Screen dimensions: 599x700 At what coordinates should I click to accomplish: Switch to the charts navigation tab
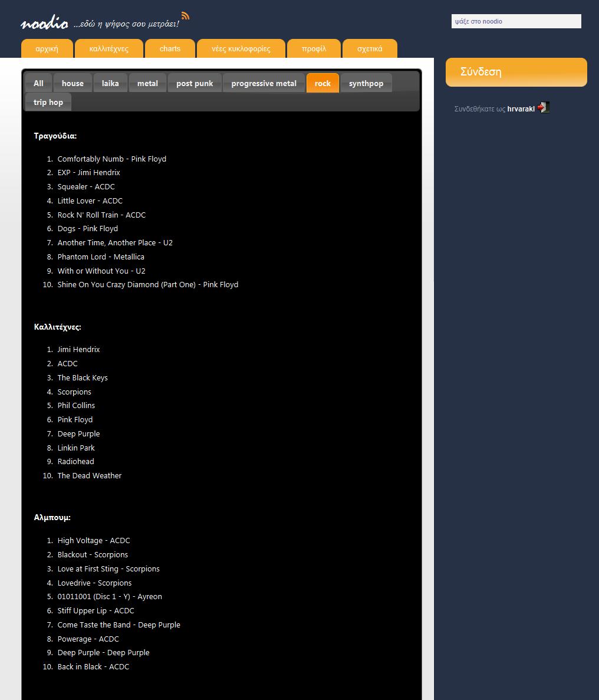pos(170,49)
